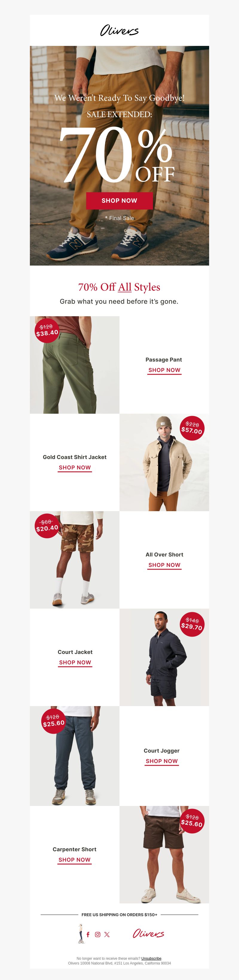Viewport: 239px width, 980px height.
Task: Click SHOP NOW under Passage Pant
Action: [x=164, y=370]
